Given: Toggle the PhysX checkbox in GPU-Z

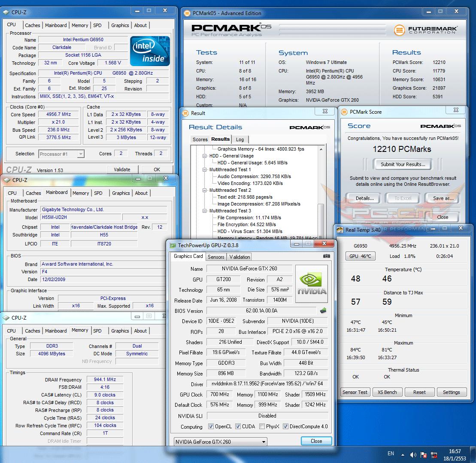Looking at the screenshot, I should [x=262, y=426].
